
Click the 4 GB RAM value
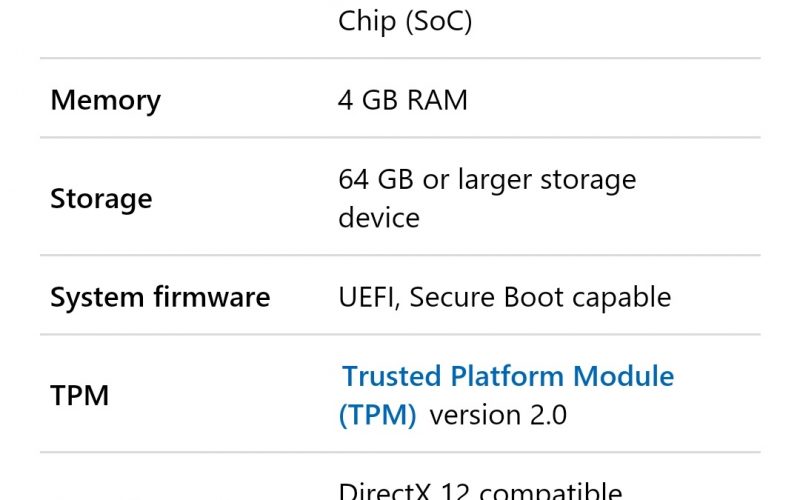(403, 99)
